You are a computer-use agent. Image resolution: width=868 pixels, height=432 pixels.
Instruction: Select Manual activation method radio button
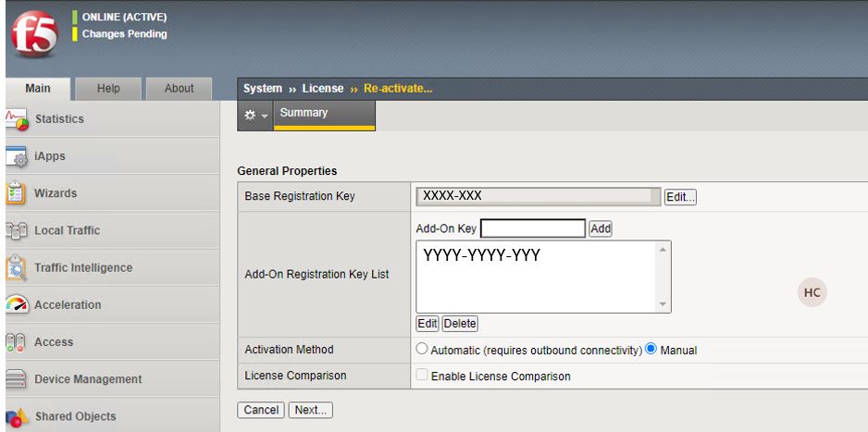651,350
